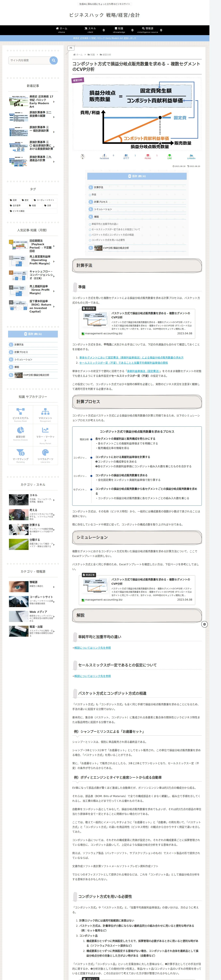Expand the 情報源 menu dropdown arrow

(161, 30)
